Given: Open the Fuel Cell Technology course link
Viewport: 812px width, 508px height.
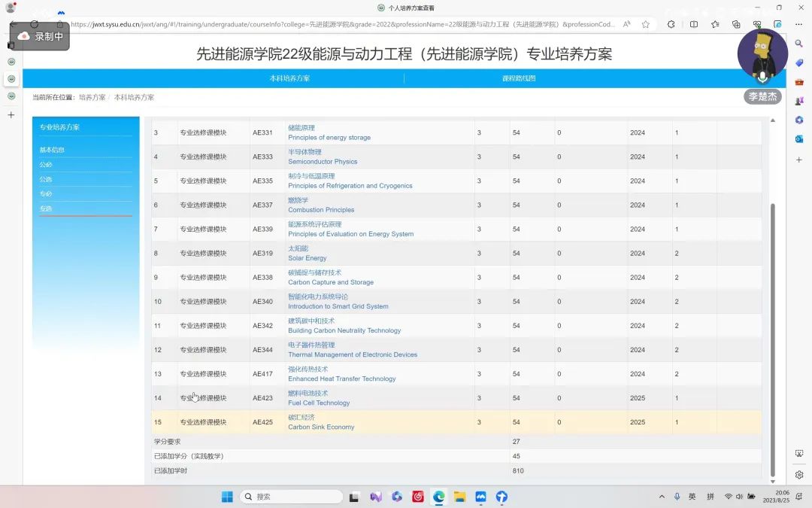Looking at the screenshot, I should 319,403.
